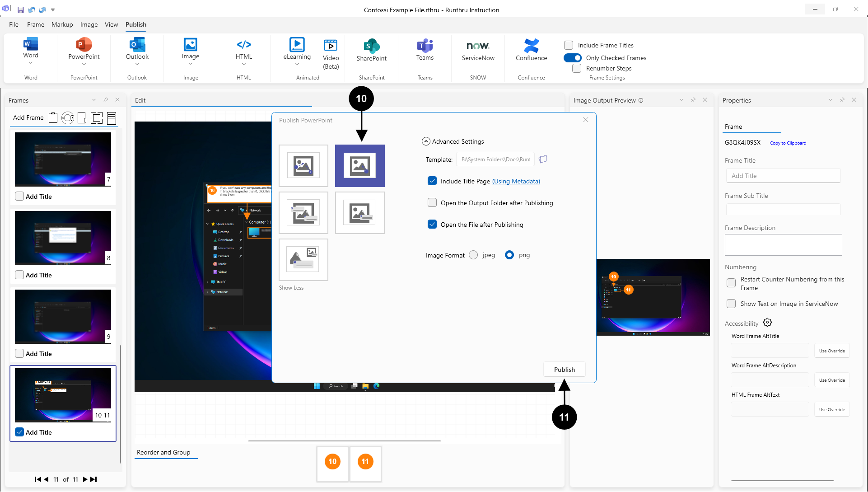Click the Word publish icon
This screenshot has height=492, width=868.
coord(31,44)
